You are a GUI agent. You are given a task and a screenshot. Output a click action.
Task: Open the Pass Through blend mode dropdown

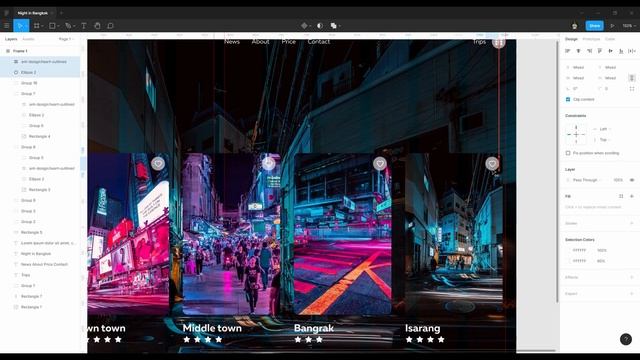pos(587,180)
